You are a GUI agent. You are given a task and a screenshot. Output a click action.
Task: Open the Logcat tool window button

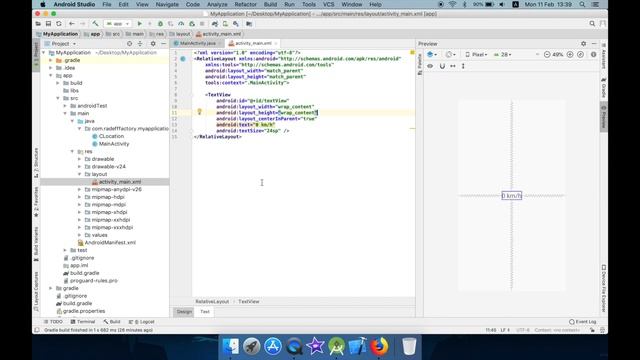[142, 322]
